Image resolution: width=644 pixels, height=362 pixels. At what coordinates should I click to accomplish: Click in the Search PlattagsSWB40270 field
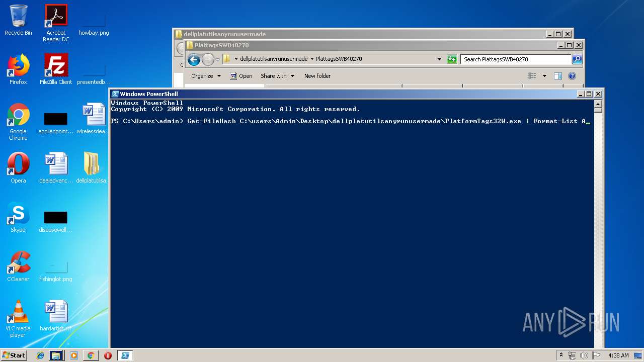click(x=516, y=59)
